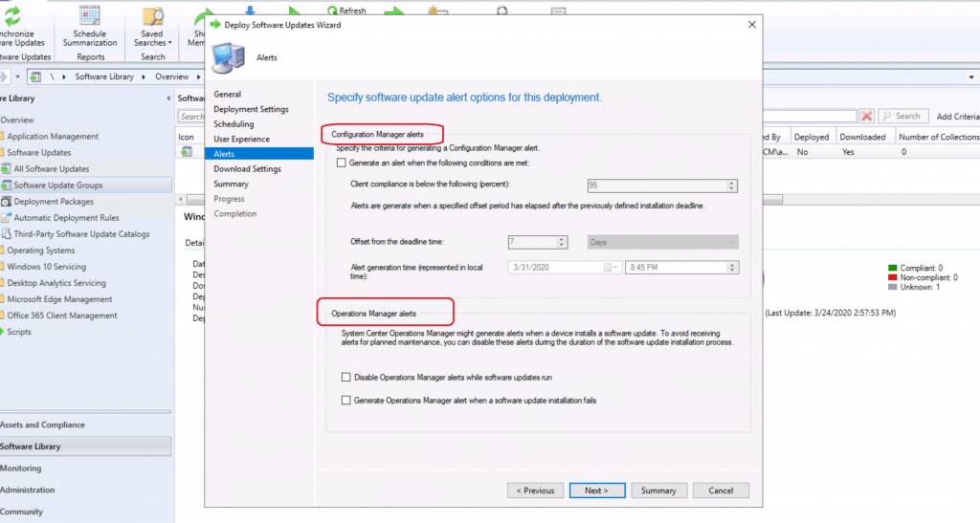Select Automatic Deployment Rules node
This screenshot has height=523, width=980.
(66, 218)
